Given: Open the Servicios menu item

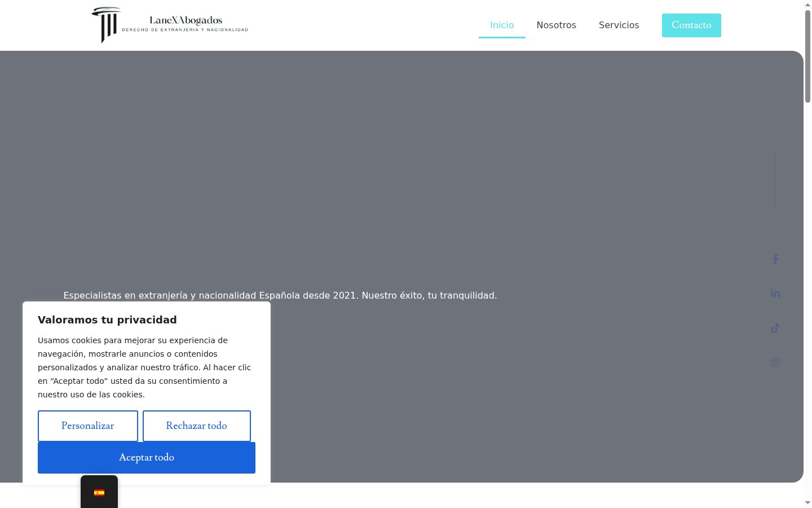Looking at the screenshot, I should tap(619, 25).
